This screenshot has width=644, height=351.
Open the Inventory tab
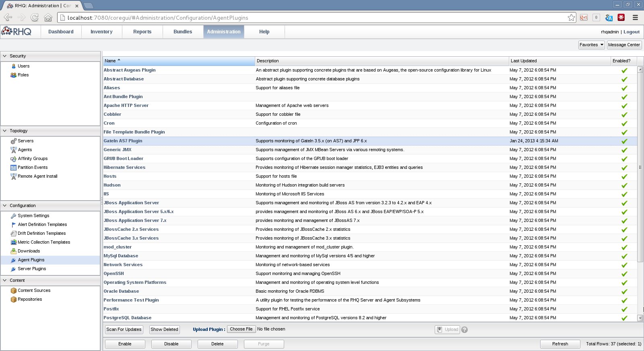pyautogui.click(x=101, y=32)
